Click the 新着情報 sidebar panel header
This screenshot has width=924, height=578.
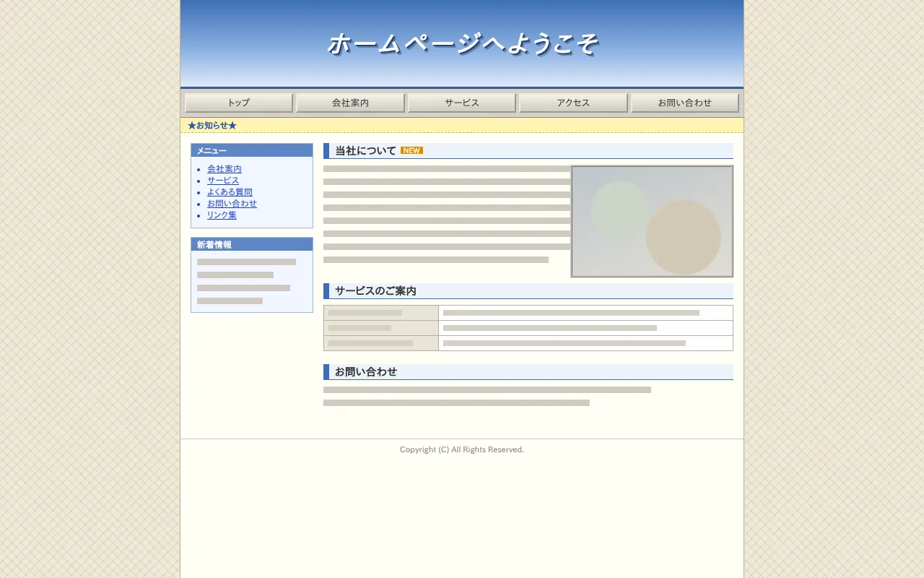tap(252, 244)
